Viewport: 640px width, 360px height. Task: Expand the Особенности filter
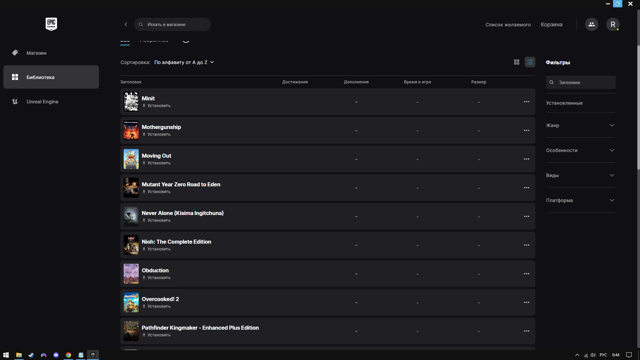point(580,150)
